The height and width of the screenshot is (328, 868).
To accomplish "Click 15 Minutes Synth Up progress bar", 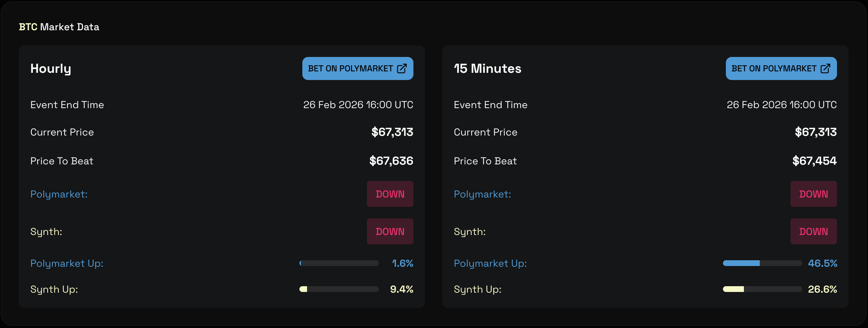I will [763, 289].
